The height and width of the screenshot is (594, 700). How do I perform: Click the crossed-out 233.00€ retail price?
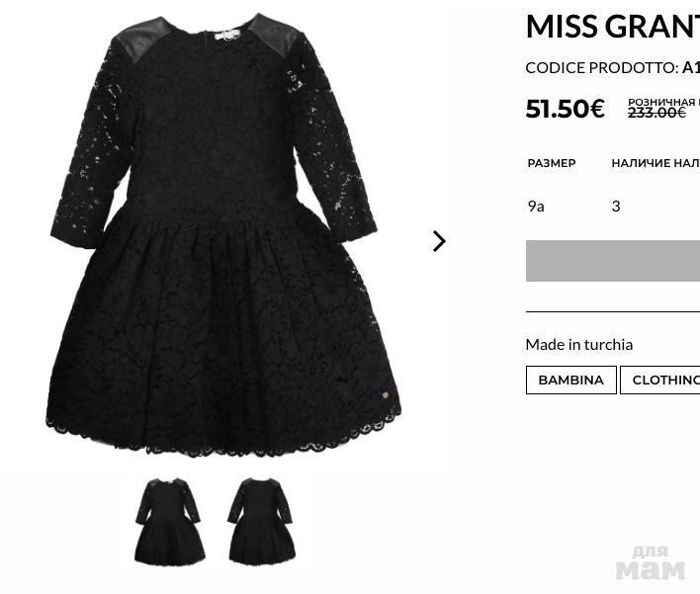click(656, 113)
